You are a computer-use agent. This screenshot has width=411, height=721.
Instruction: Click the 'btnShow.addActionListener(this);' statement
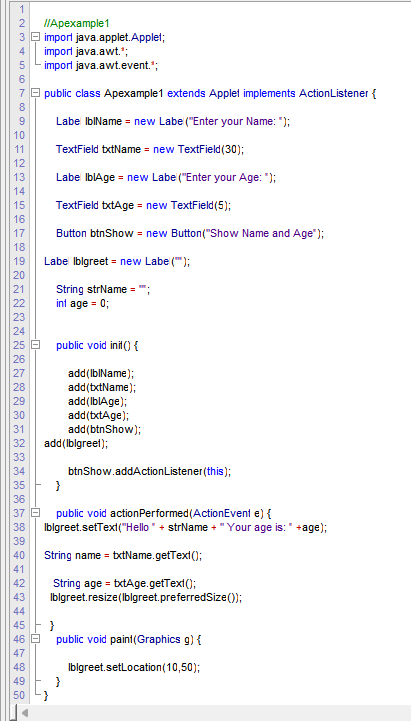click(149, 471)
